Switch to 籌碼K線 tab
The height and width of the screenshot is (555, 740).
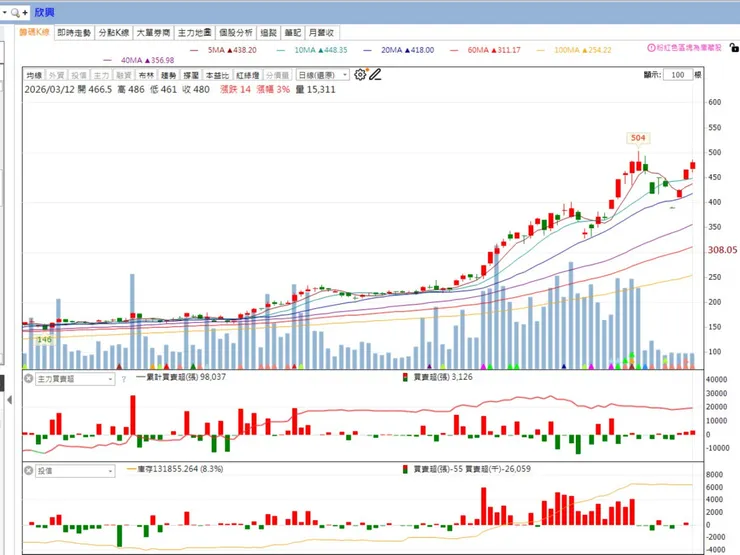(x=34, y=32)
